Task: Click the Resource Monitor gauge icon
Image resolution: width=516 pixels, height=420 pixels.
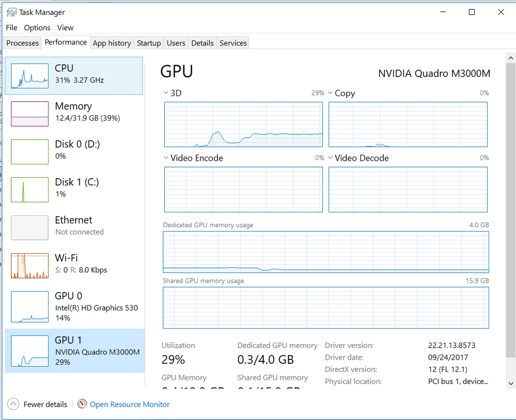Action: [82, 403]
